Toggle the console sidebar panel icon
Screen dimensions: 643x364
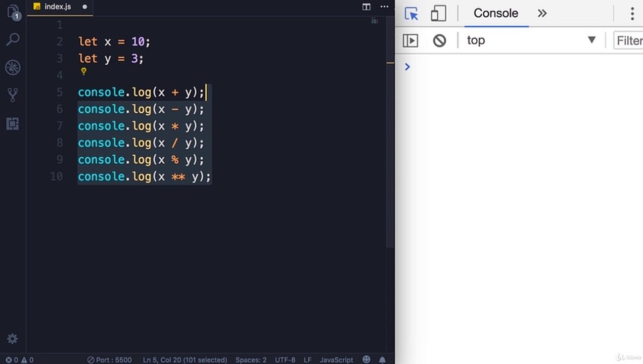click(x=410, y=40)
